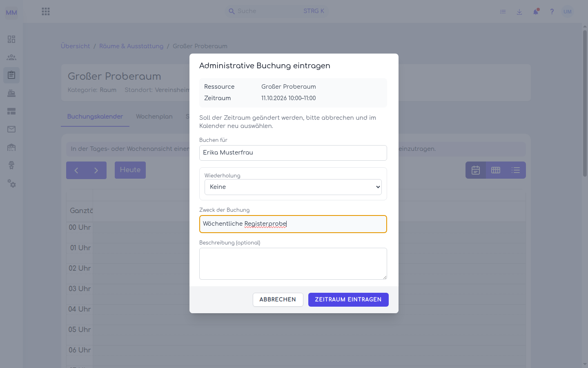Viewport: 588px width, 368px height.
Task: Select the Buchungskalender tab
Action: (x=95, y=117)
